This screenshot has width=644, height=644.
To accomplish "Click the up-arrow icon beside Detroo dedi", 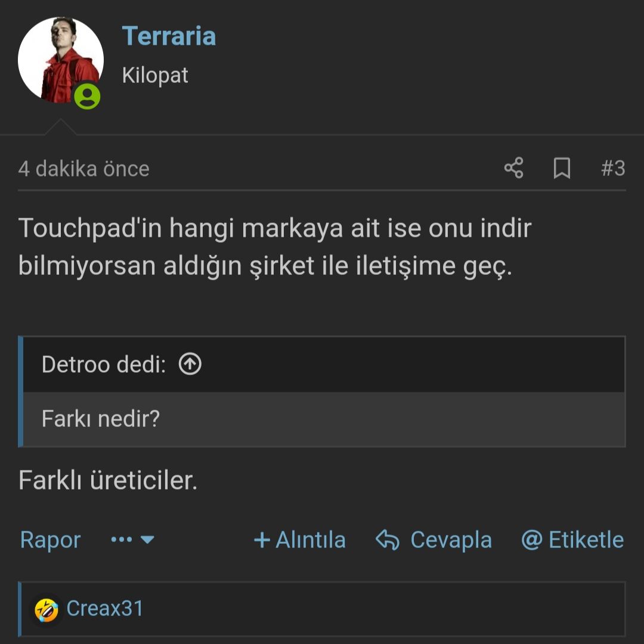I will (x=190, y=364).
